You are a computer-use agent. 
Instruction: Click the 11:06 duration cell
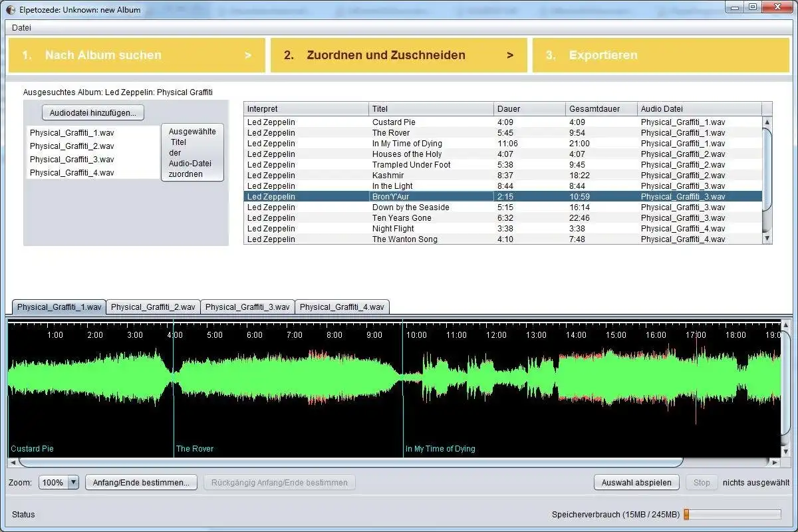tap(529, 144)
